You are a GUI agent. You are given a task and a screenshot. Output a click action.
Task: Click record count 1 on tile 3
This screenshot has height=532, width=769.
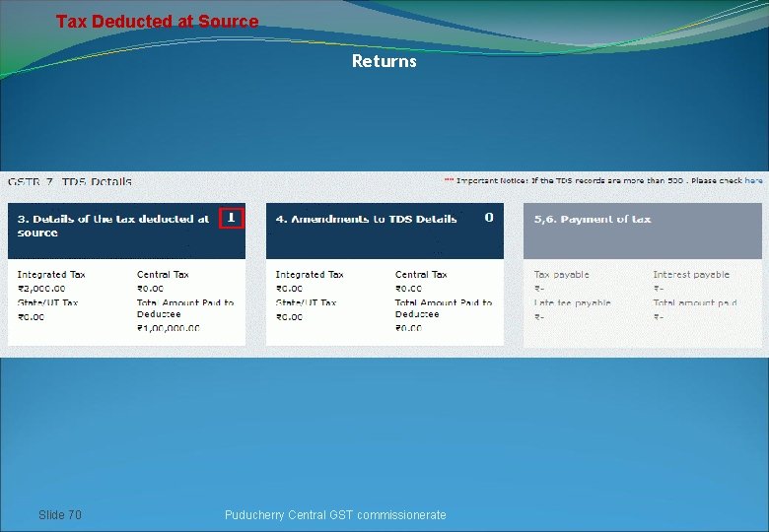point(231,218)
